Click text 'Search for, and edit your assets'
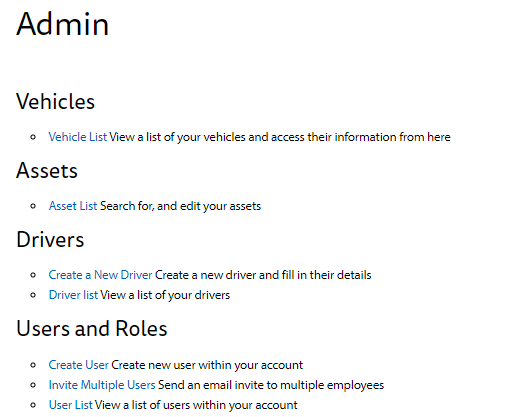 coord(180,206)
